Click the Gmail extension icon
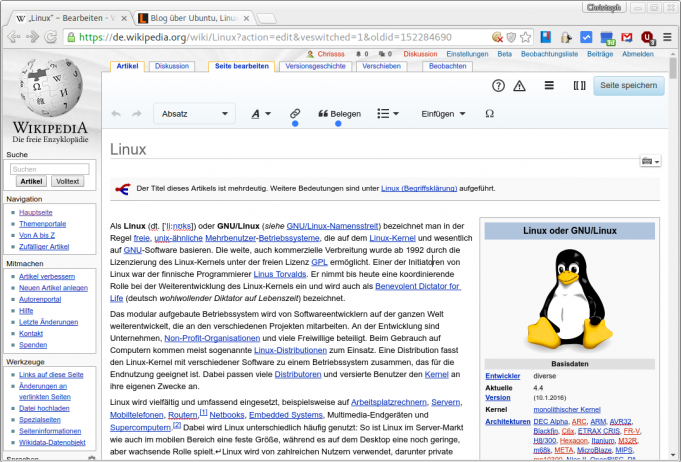The image size is (681, 462). point(627,37)
